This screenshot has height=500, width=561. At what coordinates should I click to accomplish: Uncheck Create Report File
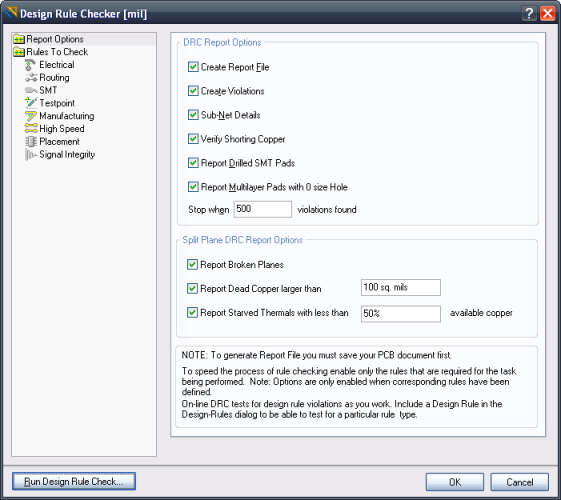pos(193,67)
